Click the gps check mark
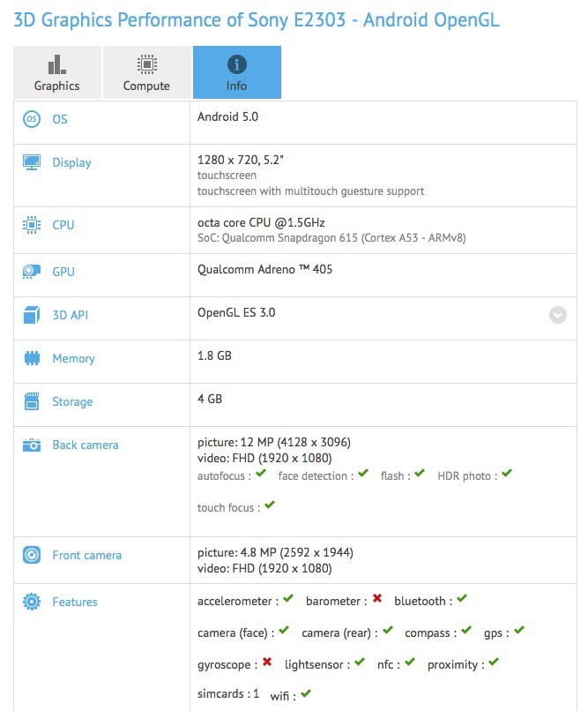The height and width of the screenshot is (711, 588). 519,631
